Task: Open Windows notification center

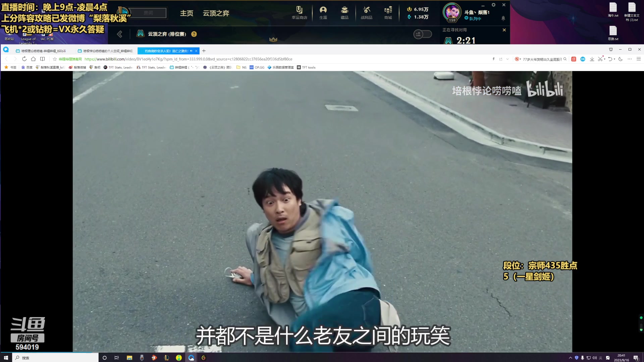Action: (x=636, y=358)
